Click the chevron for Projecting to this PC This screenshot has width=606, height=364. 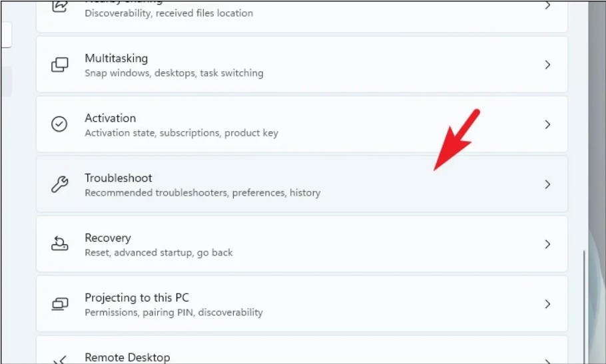click(x=547, y=304)
